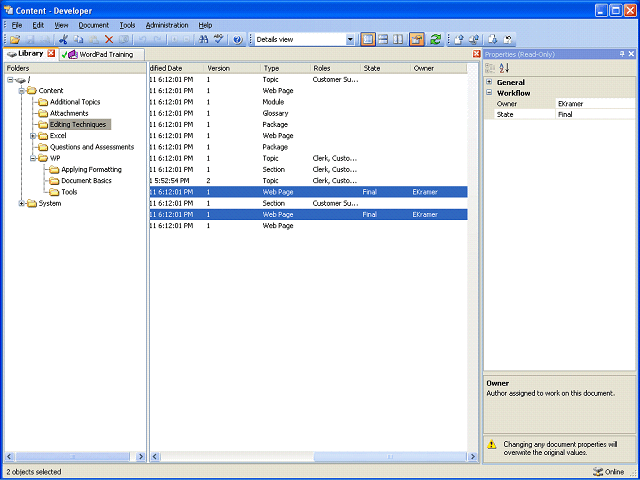Screen dimensions: 640x480
Task: Click the Cut scissors icon
Action: [x=63, y=40]
